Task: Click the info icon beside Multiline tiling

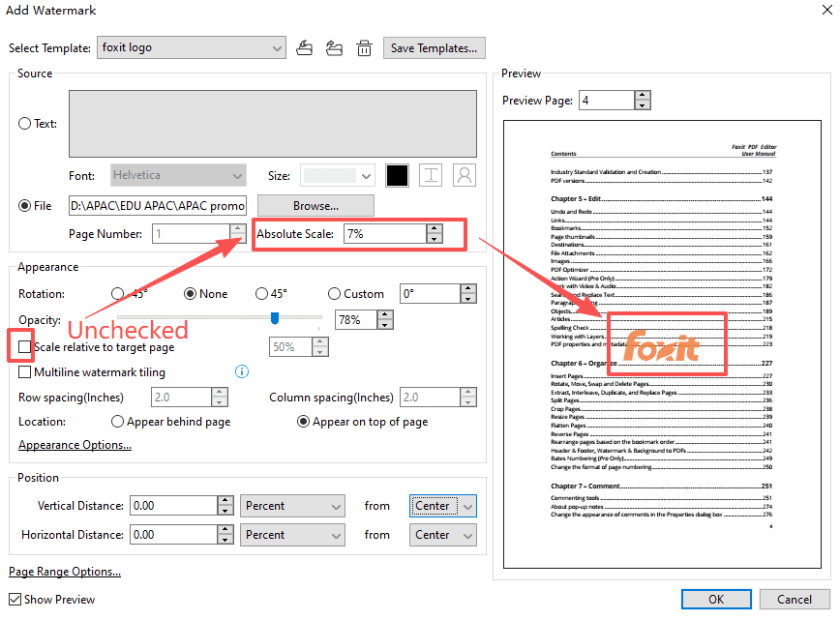Action: (242, 371)
